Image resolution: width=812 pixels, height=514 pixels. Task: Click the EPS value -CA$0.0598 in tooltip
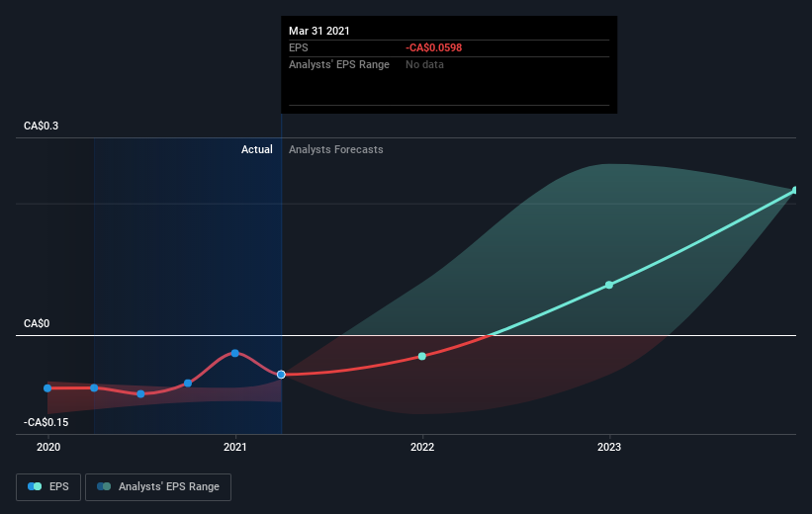pyautogui.click(x=433, y=47)
